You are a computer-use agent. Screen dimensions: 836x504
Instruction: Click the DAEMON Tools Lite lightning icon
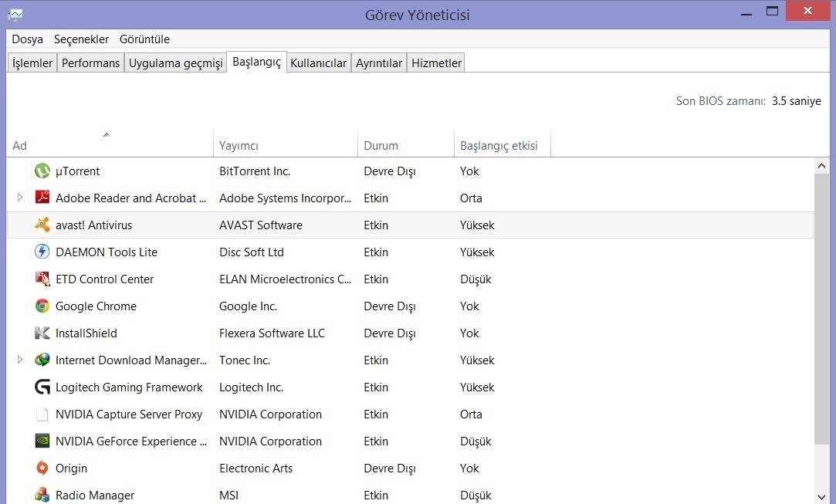click(42, 251)
